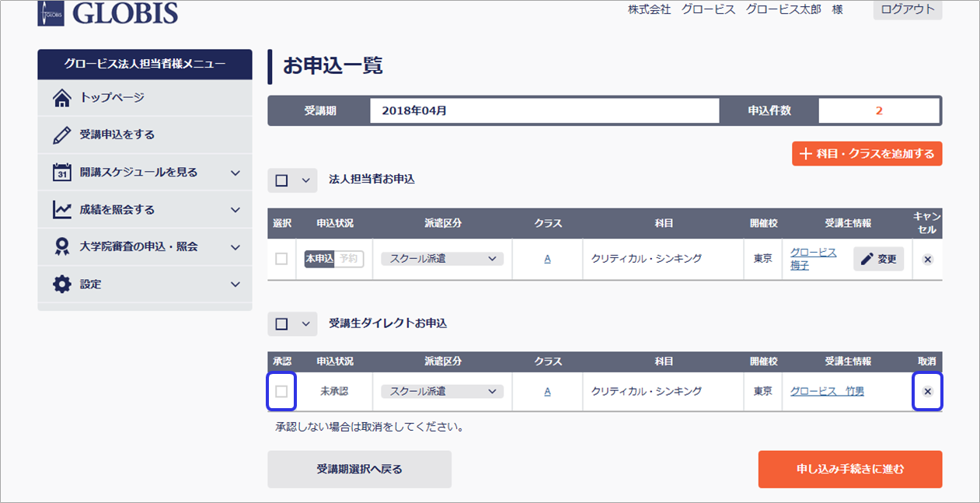Open the bulk-action dropdown arrow for 法人担当者お申込
The width and height of the screenshot is (980, 503).
[x=305, y=180]
